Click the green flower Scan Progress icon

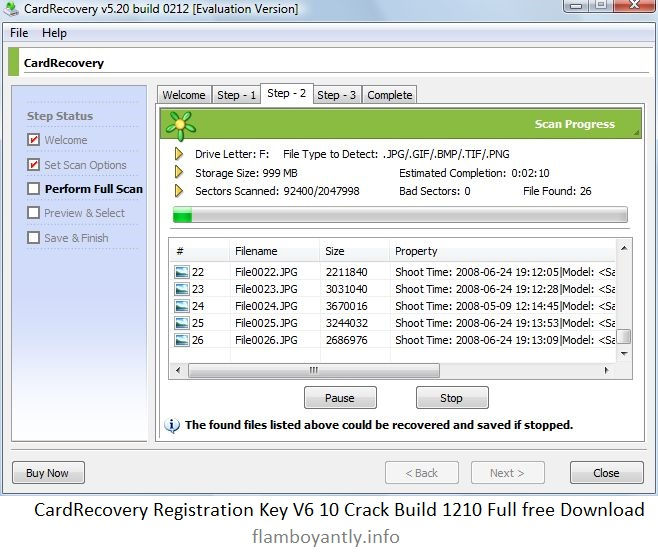pos(180,125)
